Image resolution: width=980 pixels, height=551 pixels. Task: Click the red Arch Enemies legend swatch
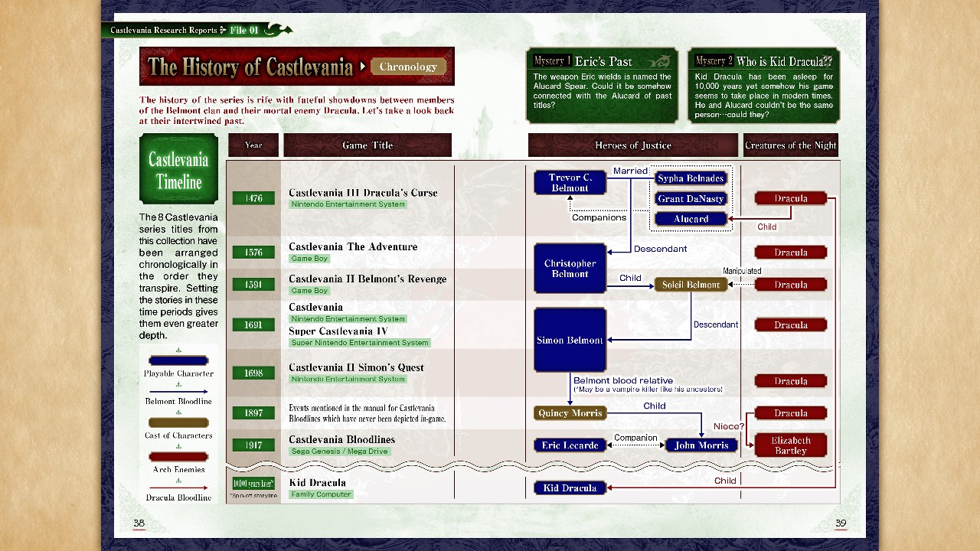pyautogui.click(x=178, y=457)
